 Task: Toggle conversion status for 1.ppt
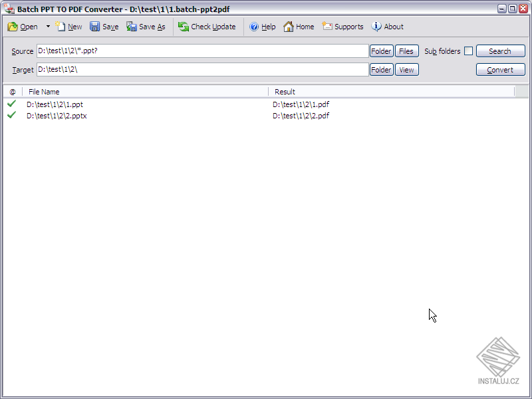11,104
